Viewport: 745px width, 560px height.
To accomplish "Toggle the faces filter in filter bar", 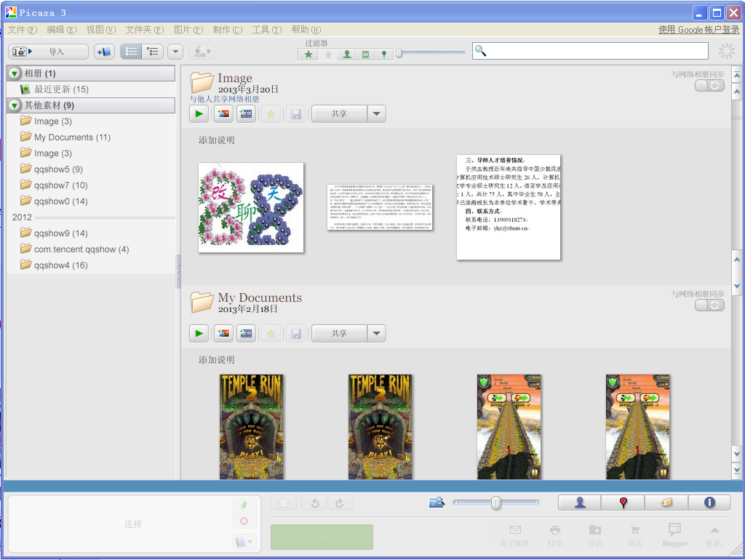I will (345, 54).
